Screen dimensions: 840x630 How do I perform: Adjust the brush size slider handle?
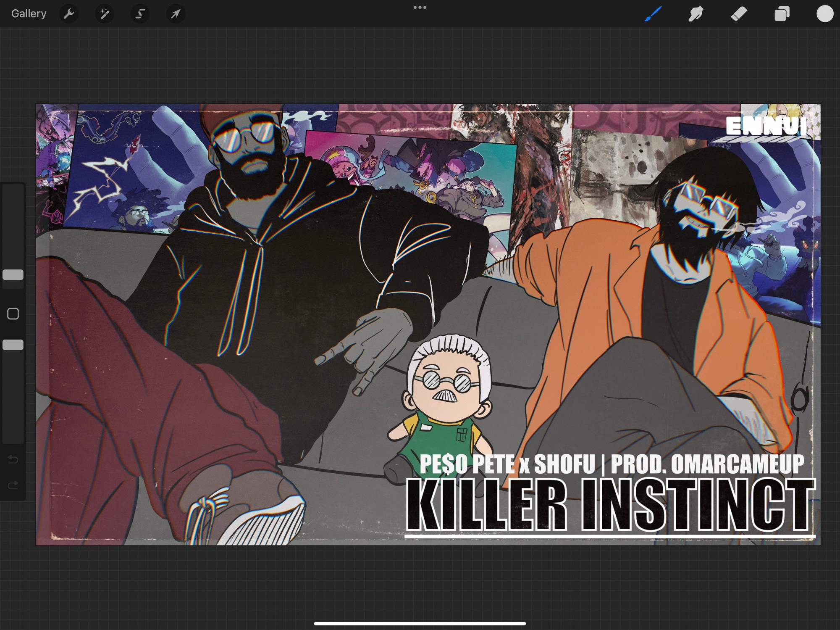pyautogui.click(x=13, y=275)
